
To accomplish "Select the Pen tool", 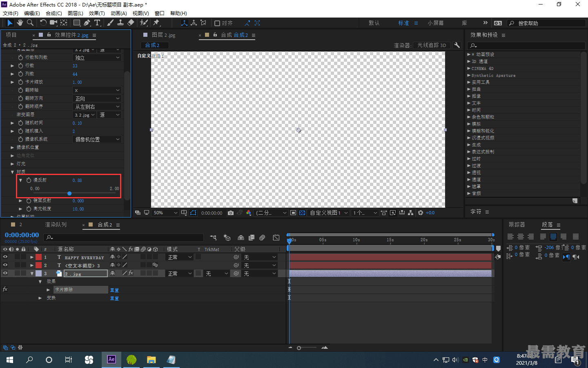I will [87, 23].
